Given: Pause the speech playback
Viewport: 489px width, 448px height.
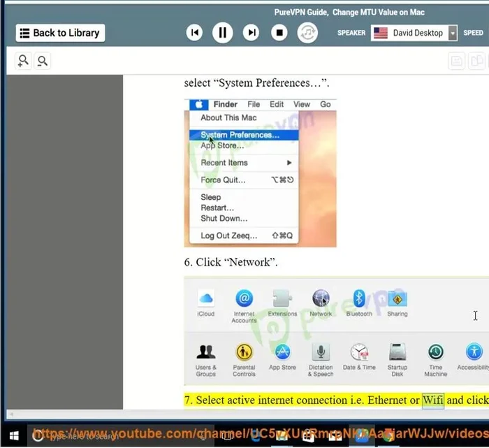Looking at the screenshot, I should [x=223, y=32].
